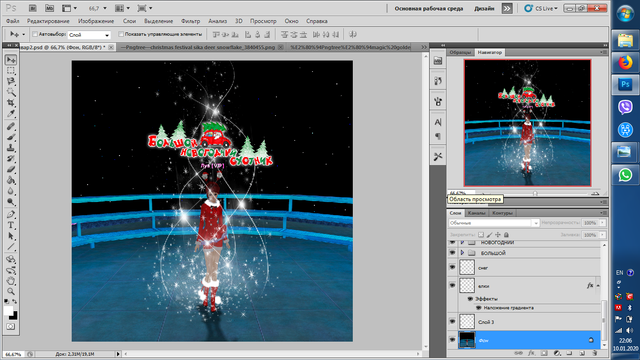Open the zoom level 66,7 dropdown

point(105,8)
